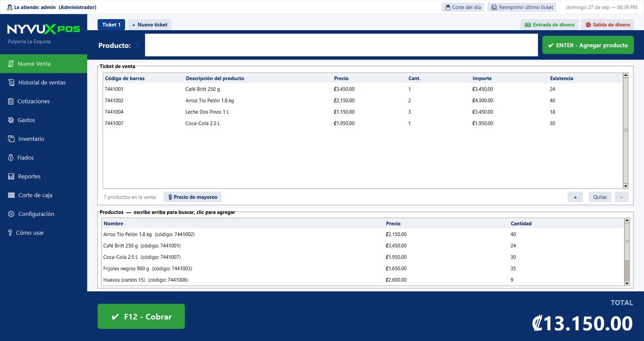Click ticket list scroll-down arrow
Image resolution: width=644 pixels, height=341 pixels.
[626, 186]
